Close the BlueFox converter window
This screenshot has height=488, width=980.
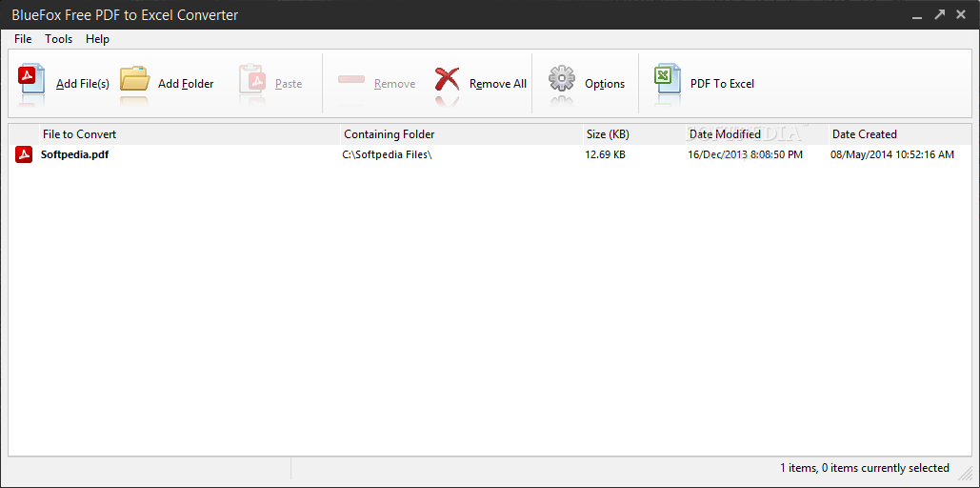tap(961, 13)
